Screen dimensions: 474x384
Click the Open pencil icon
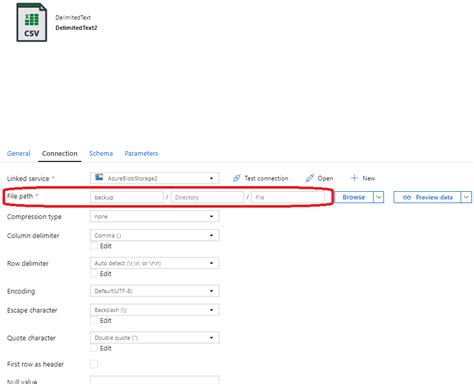click(x=310, y=178)
